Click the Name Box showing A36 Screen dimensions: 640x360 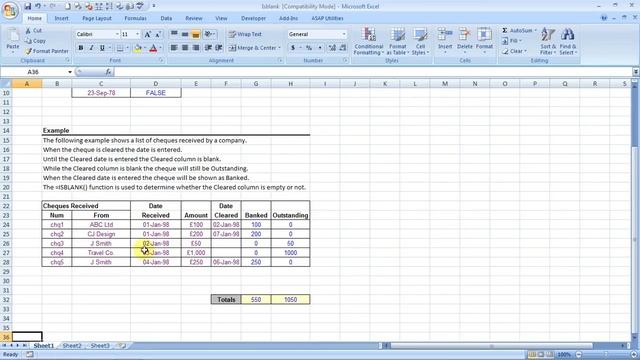click(33, 72)
